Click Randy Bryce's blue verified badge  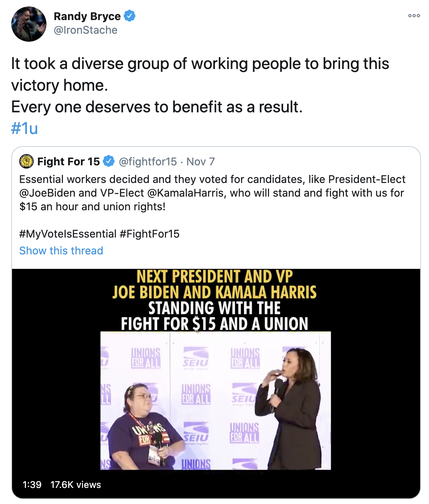(x=129, y=16)
